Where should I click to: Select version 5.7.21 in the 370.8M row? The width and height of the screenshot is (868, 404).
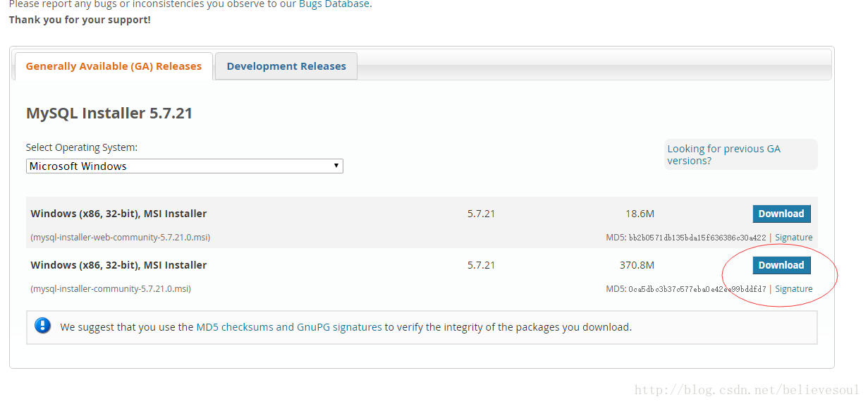(481, 265)
